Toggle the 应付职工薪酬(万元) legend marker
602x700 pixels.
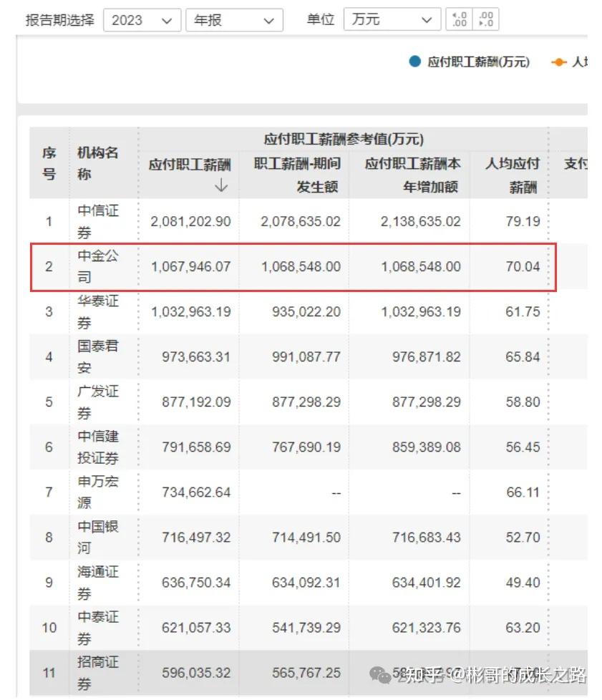coord(415,62)
